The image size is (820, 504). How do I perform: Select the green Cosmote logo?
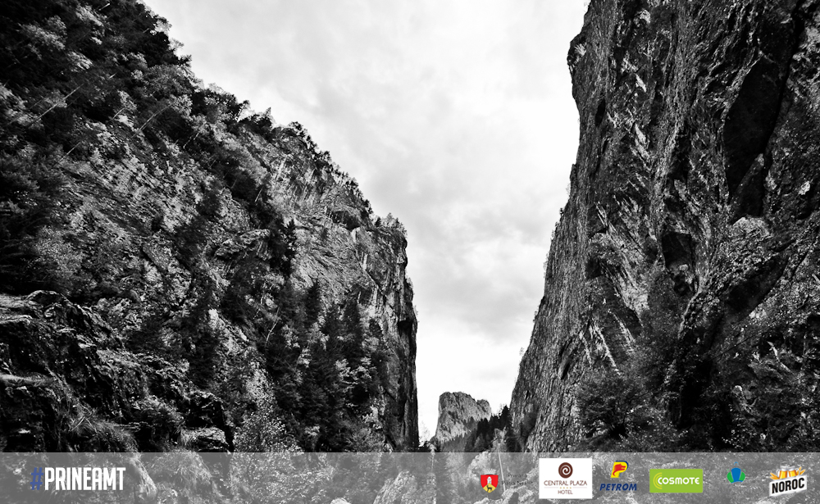pyautogui.click(x=676, y=480)
